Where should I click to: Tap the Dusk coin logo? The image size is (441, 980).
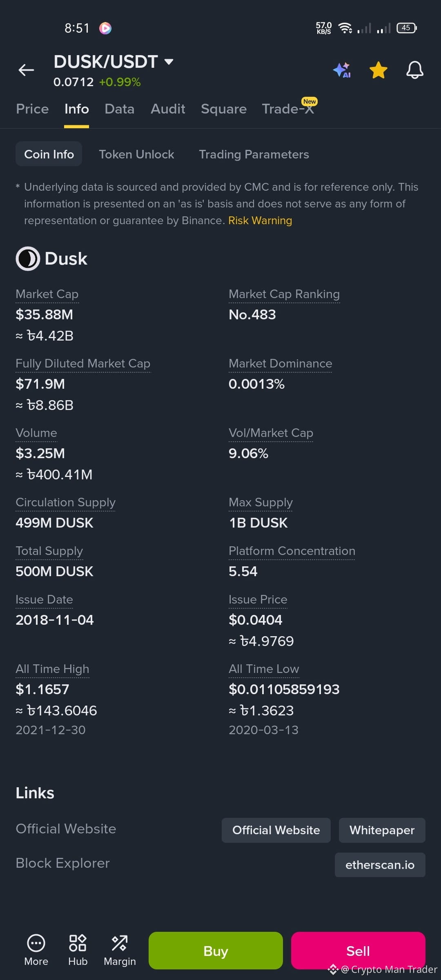tap(28, 258)
